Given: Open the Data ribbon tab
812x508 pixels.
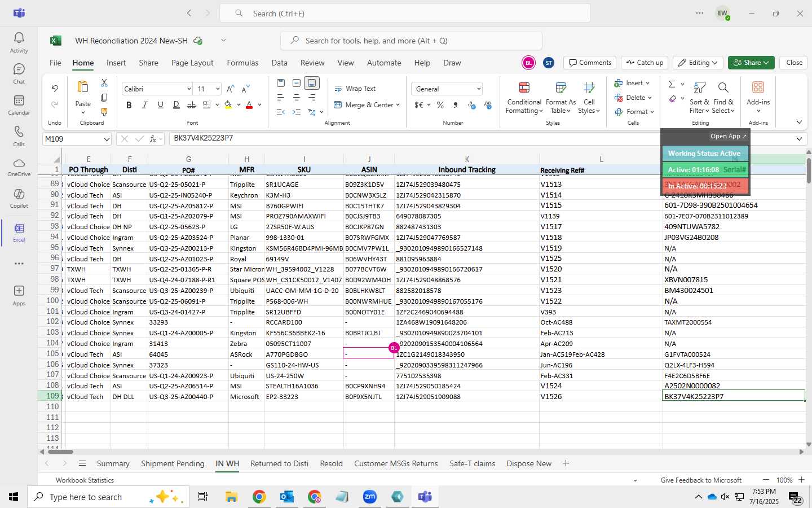Looking at the screenshot, I should click(x=279, y=63).
